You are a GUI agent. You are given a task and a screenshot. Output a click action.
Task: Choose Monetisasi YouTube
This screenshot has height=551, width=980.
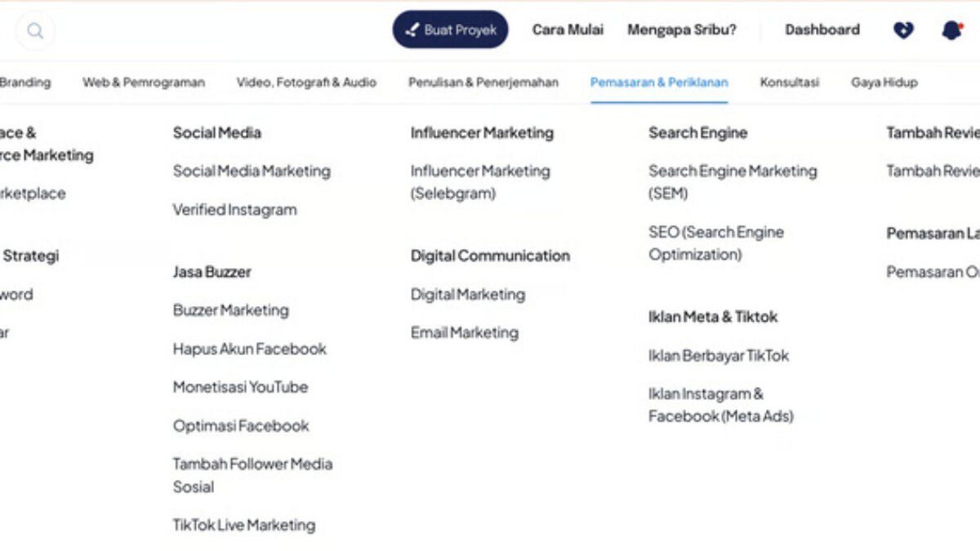click(240, 387)
